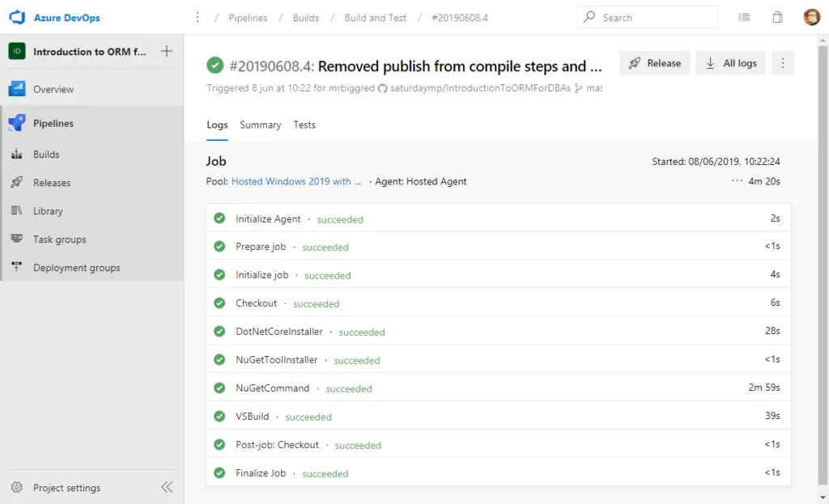Click the Release button
829x504 pixels.
654,63
